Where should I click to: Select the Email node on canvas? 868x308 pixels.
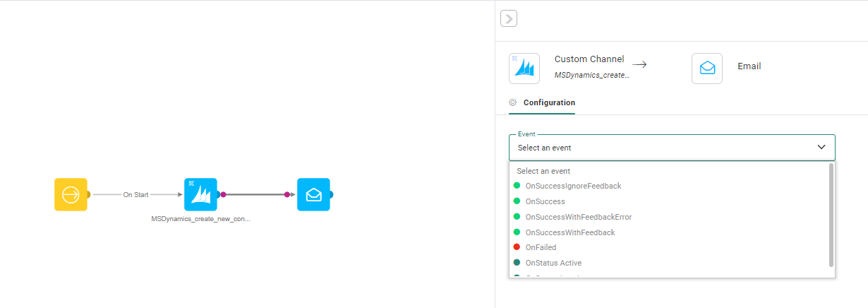coord(313,194)
